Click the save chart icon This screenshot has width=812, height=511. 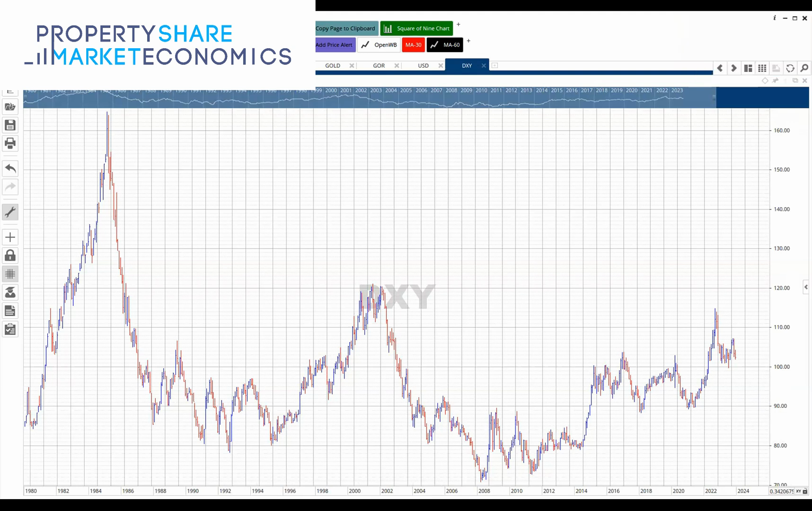pyautogui.click(x=10, y=124)
